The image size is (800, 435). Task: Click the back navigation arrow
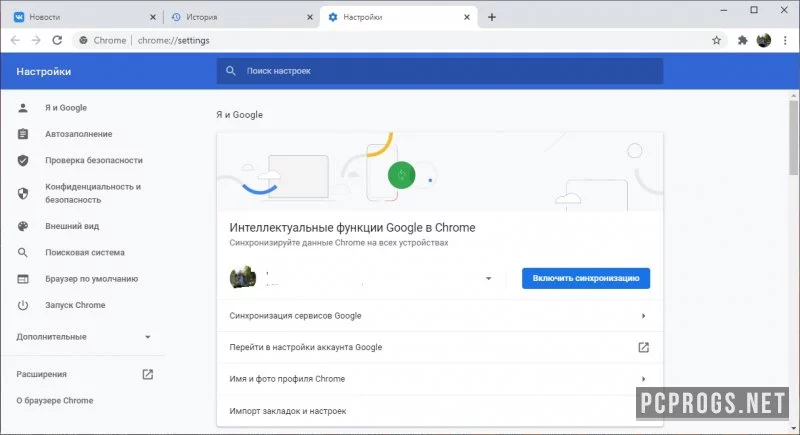(15, 40)
